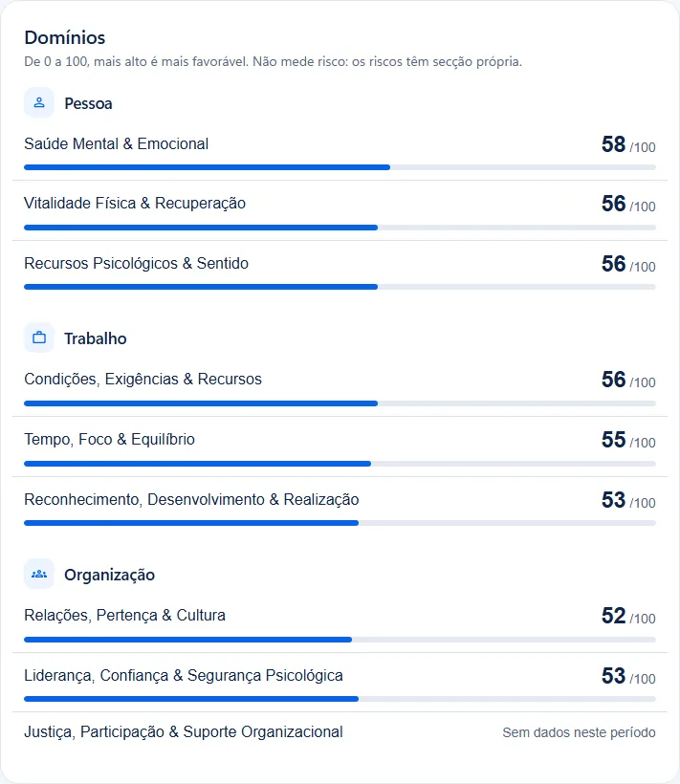The image size is (680, 784).
Task: Open Condições, Exigências & Recursos row
Action: 340,386
